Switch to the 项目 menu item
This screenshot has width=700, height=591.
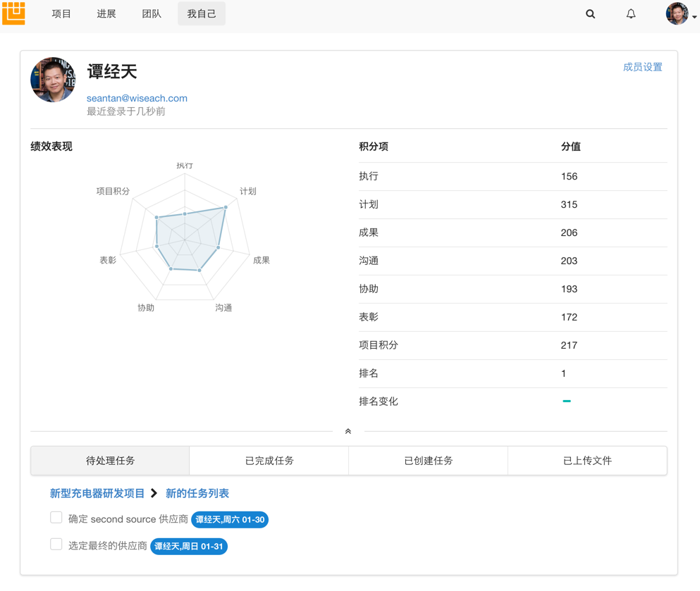coord(61,13)
